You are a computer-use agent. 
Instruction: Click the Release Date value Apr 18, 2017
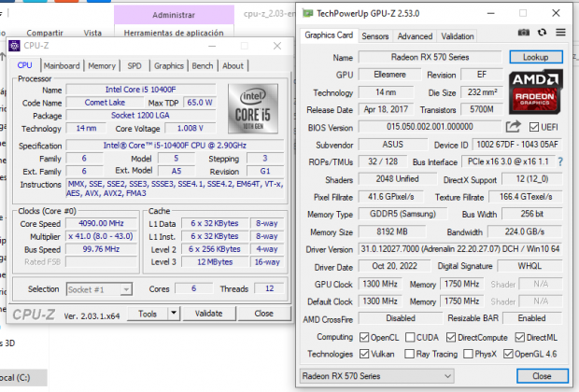tap(386, 109)
